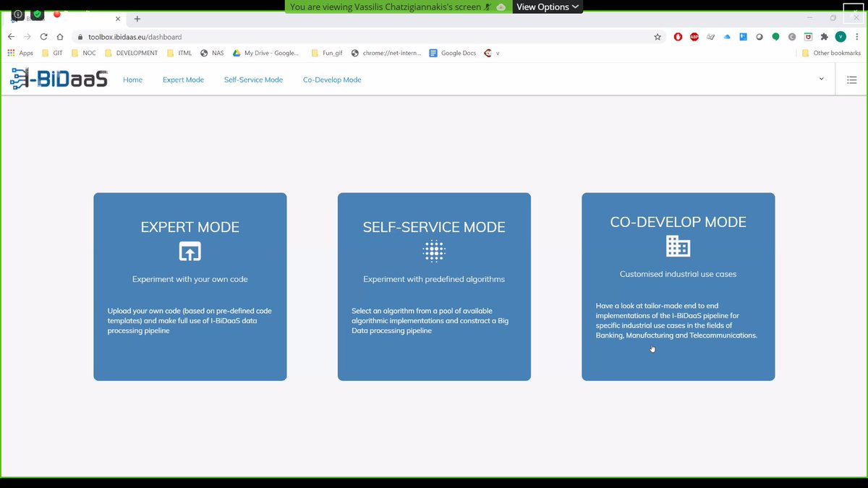This screenshot has height=488, width=868.
Task: Open Expert Mode from the navbar
Action: click(x=183, y=80)
